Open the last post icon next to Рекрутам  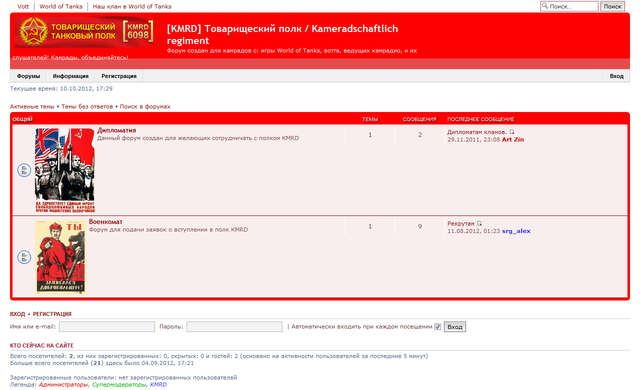480,223
